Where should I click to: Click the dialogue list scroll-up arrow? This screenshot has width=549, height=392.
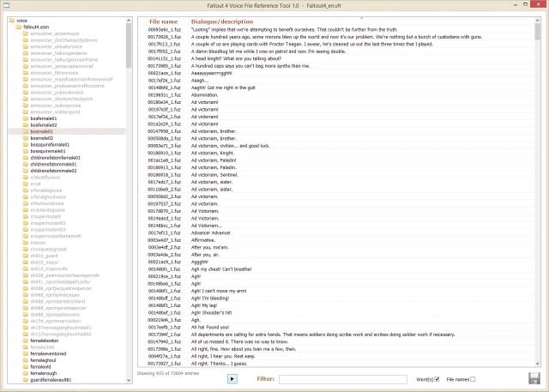pos(538,21)
